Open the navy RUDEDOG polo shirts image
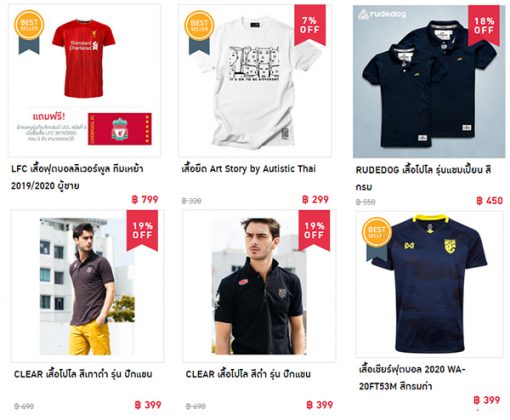 pos(429,81)
